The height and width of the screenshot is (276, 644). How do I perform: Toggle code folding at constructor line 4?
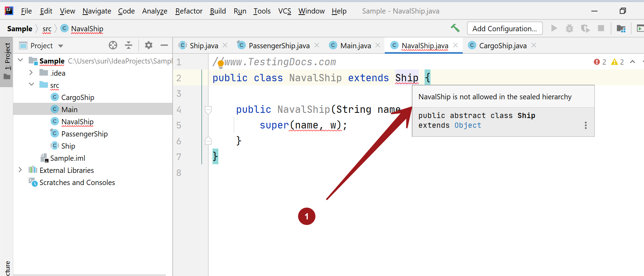tap(208, 110)
